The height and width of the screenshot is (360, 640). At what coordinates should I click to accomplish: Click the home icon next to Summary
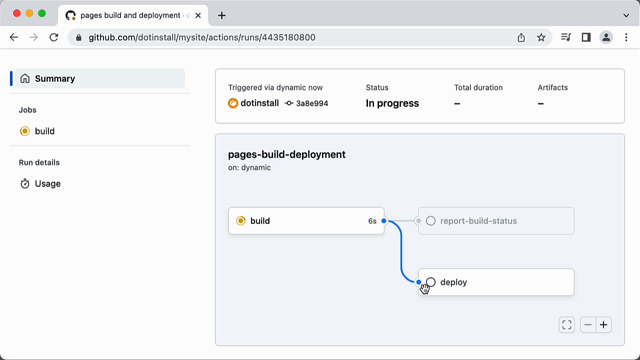25,78
